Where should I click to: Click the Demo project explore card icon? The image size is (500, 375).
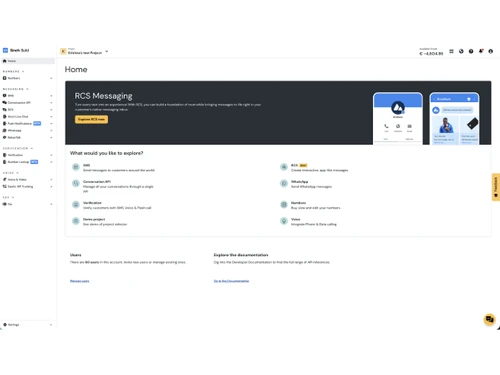pyautogui.click(x=76, y=221)
